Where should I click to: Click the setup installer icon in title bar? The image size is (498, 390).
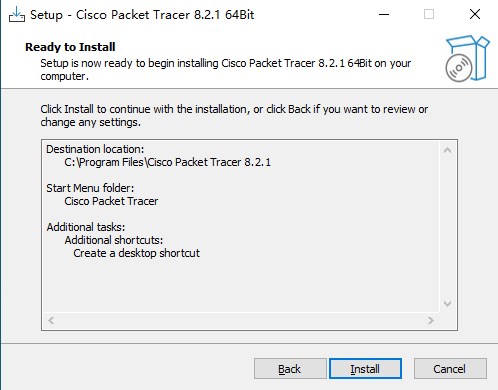pyautogui.click(x=17, y=14)
